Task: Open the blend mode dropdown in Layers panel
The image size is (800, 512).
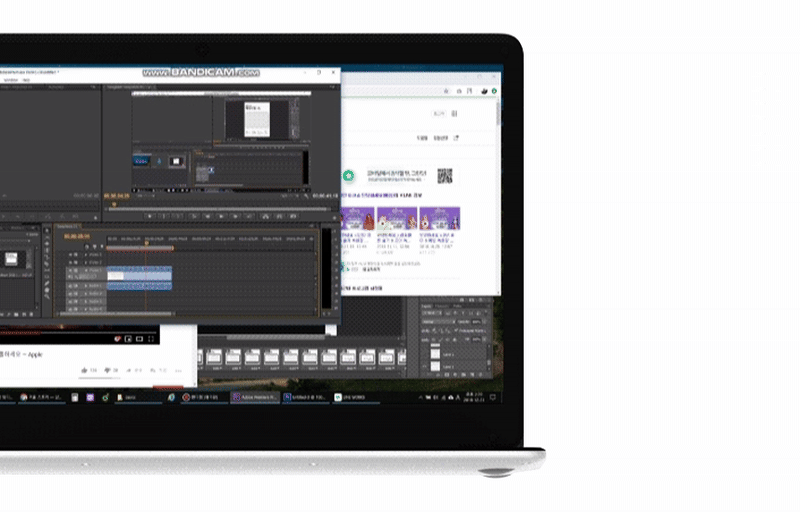Action: [x=438, y=320]
